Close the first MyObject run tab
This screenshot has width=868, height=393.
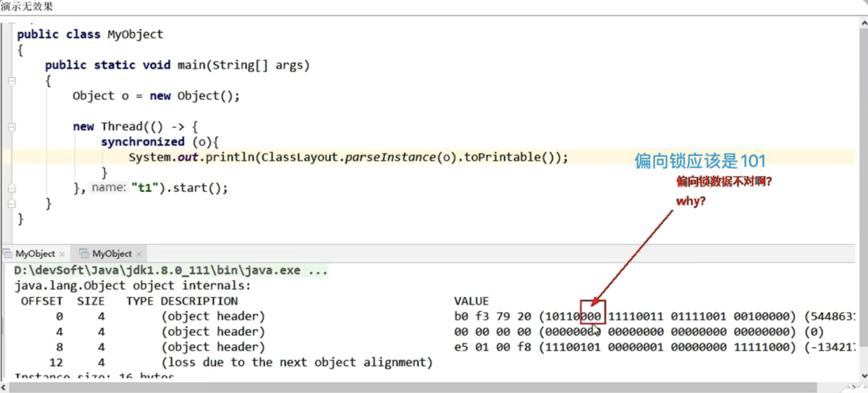[62, 254]
